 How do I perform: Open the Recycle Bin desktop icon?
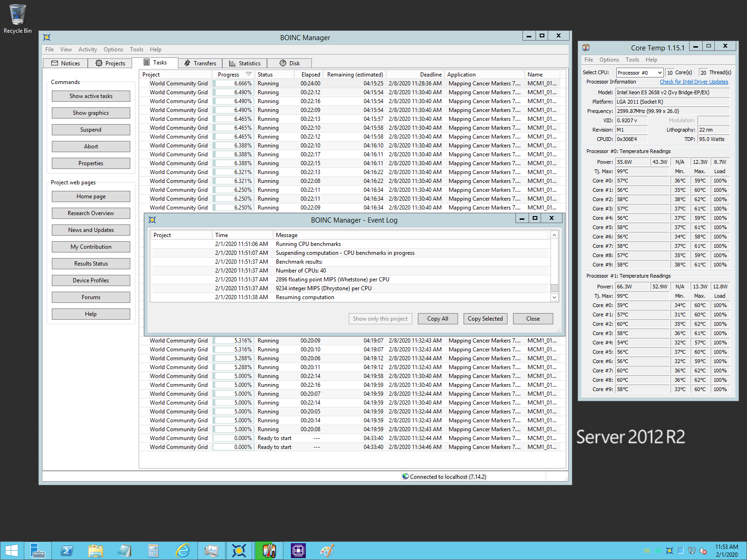tap(18, 19)
